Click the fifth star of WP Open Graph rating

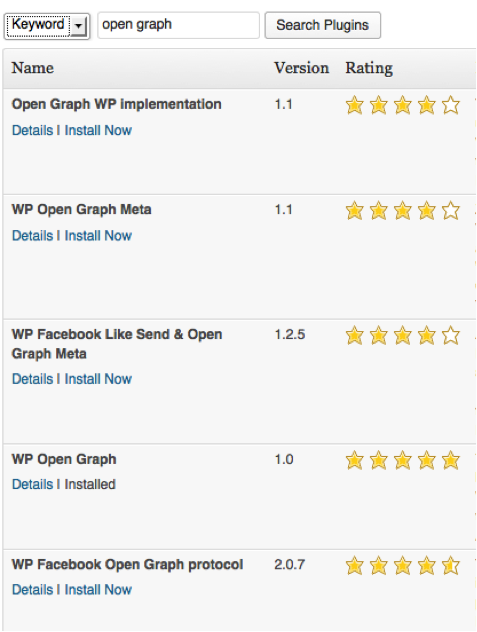[451, 461]
